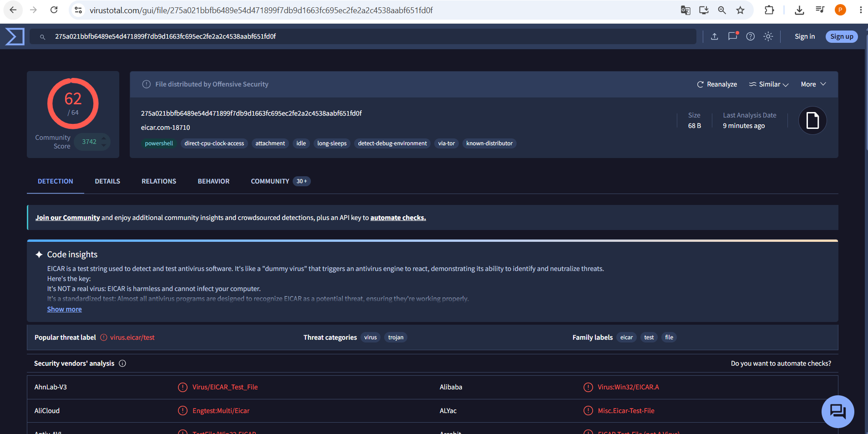Click the browser address bar URL
Screen dimensions: 868x434
[x=261, y=10]
